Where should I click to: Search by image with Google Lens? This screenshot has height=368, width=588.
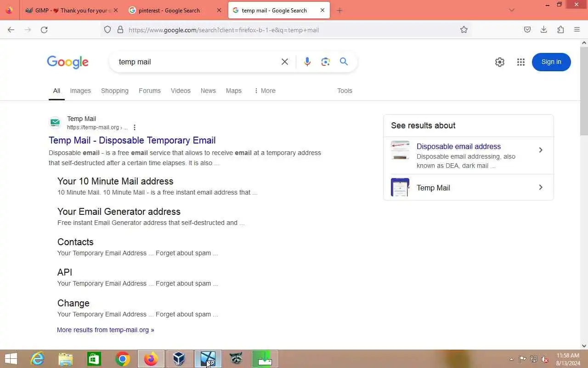click(x=326, y=62)
